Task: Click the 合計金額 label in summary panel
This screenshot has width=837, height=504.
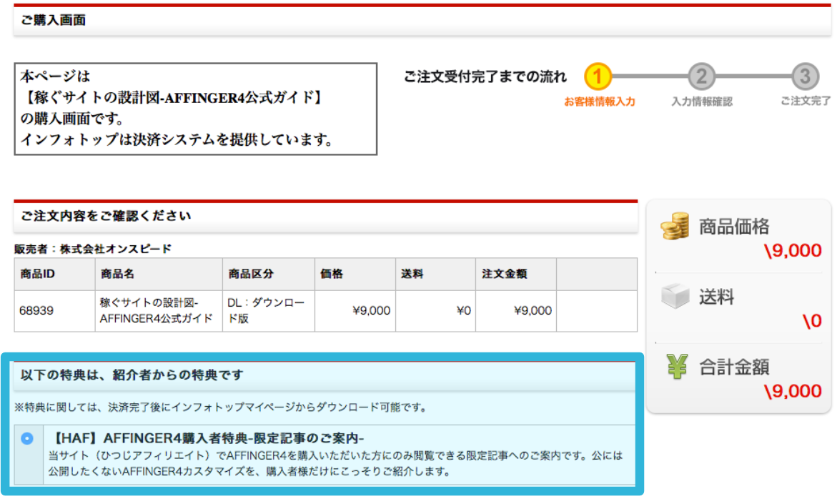Action: (735, 367)
